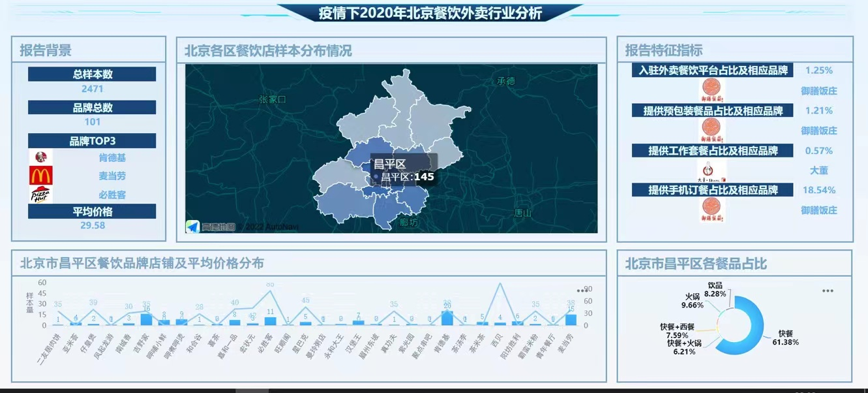Click the 总样本数 header
Screen dimensions: 868x393
point(92,74)
